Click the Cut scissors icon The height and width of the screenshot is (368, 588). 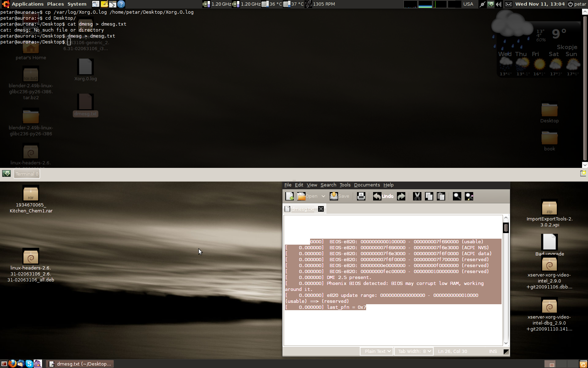pos(417,196)
